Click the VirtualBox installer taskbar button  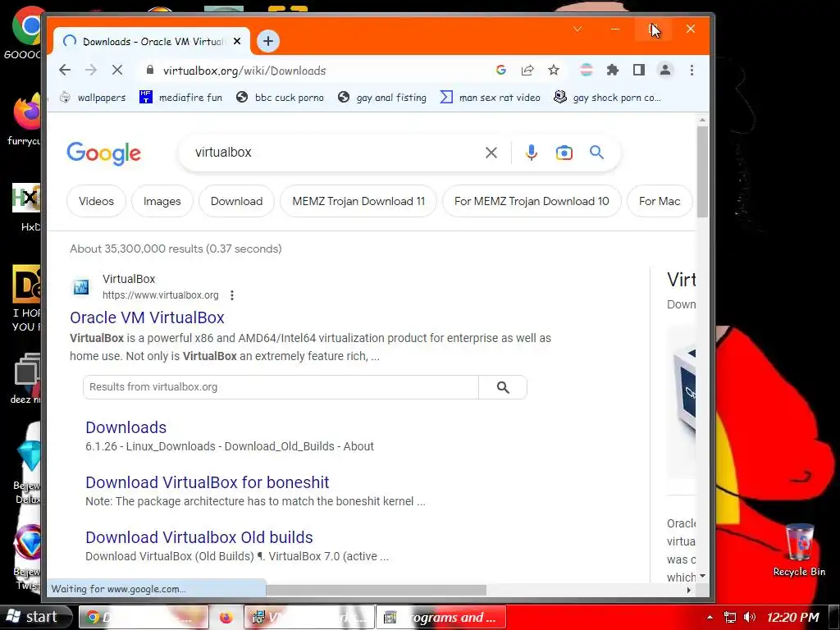coord(308,618)
